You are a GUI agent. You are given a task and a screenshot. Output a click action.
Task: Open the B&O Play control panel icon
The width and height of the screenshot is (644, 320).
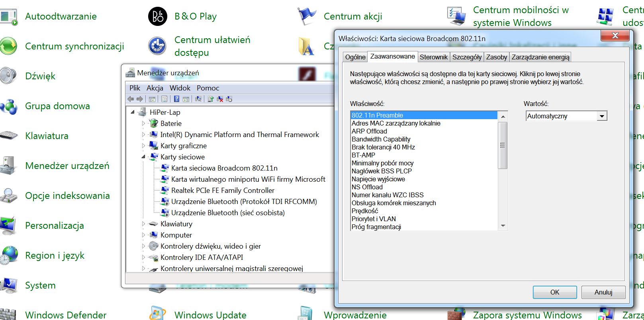coord(157,17)
